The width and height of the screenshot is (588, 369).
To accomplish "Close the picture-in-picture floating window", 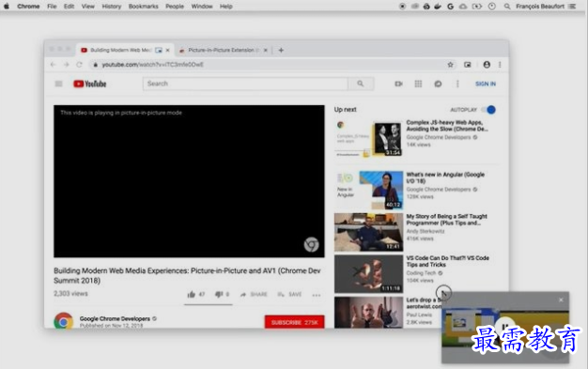I will coord(561,300).
